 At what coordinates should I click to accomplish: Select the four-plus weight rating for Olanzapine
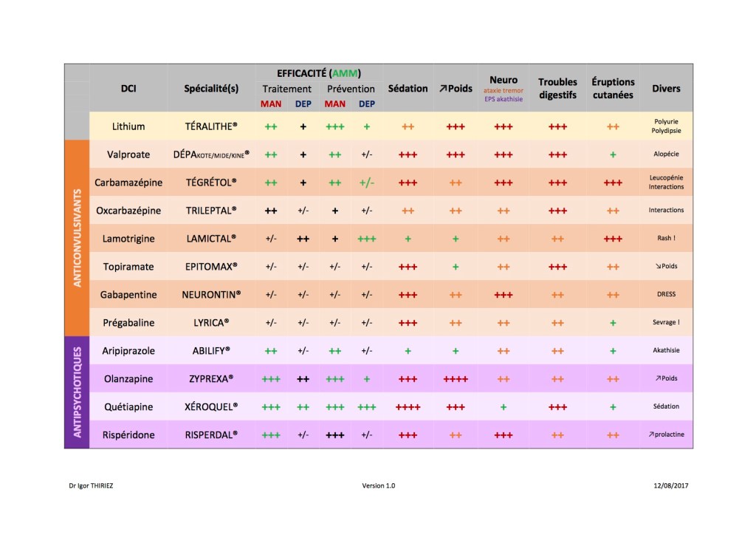pos(456,379)
